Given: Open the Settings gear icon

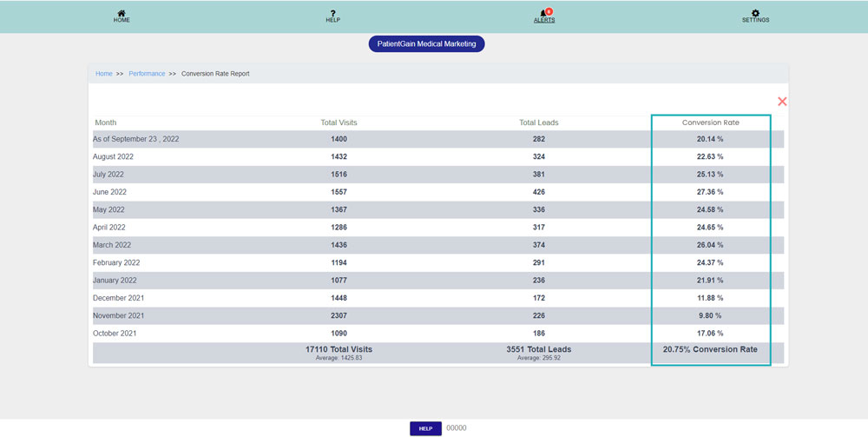Looking at the screenshot, I should (x=756, y=13).
